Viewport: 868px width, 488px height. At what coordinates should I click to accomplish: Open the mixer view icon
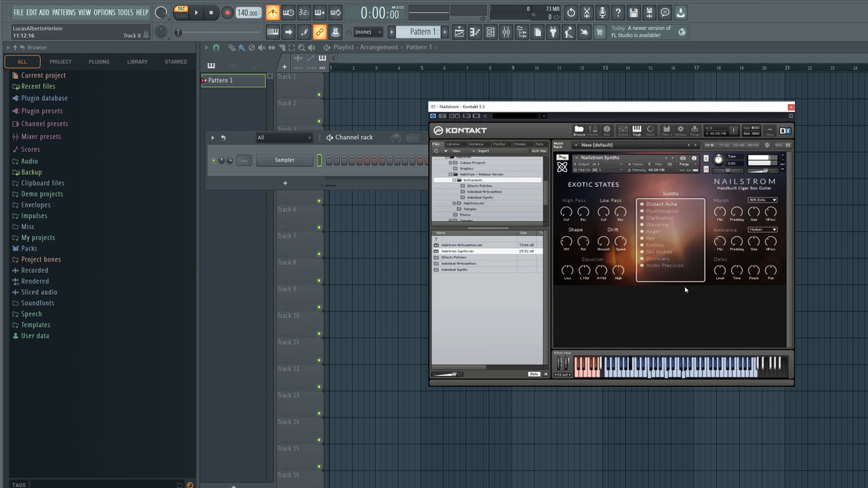(x=506, y=32)
